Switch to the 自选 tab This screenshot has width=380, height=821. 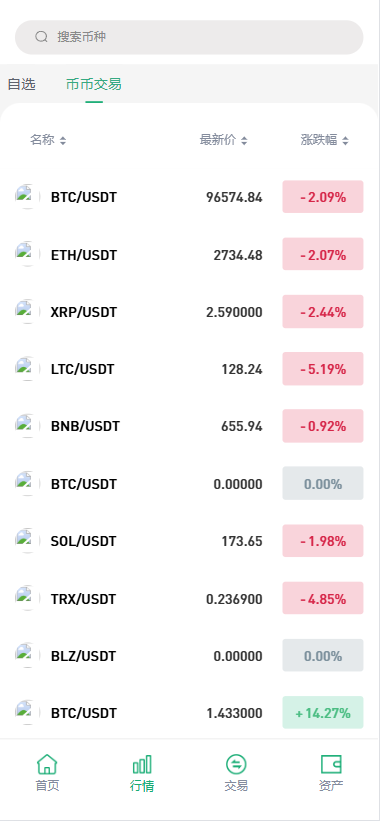[x=21, y=84]
